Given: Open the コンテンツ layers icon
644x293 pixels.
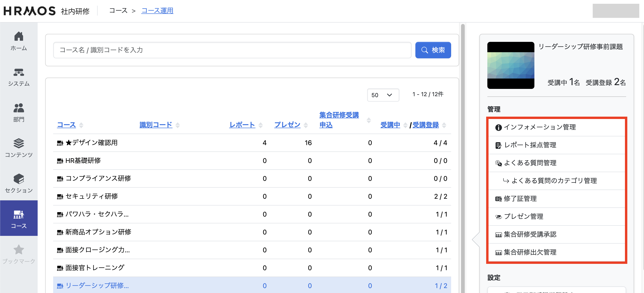Looking at the screenshot, I should click(x=19, y=143).
